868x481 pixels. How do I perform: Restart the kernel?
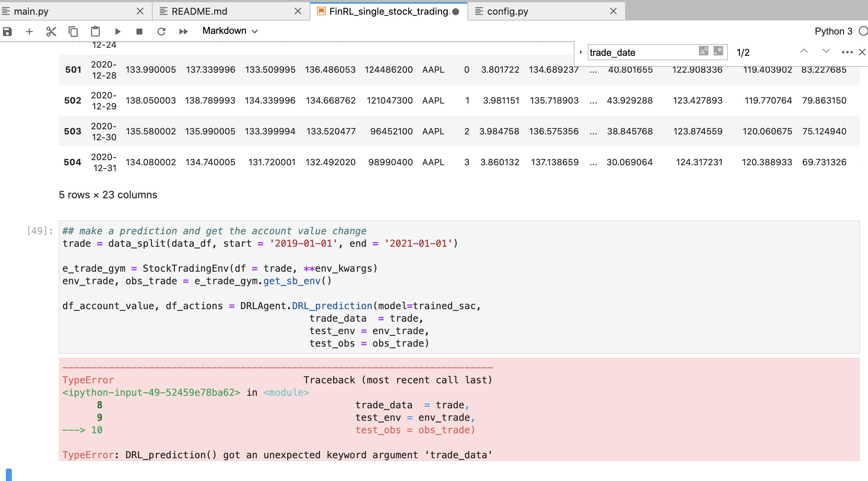pos(162,31)
